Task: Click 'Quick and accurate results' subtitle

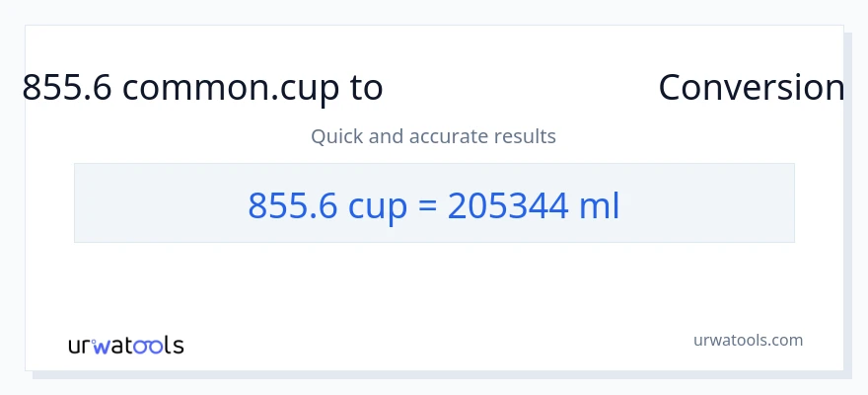Action: (x=433, y=136)
